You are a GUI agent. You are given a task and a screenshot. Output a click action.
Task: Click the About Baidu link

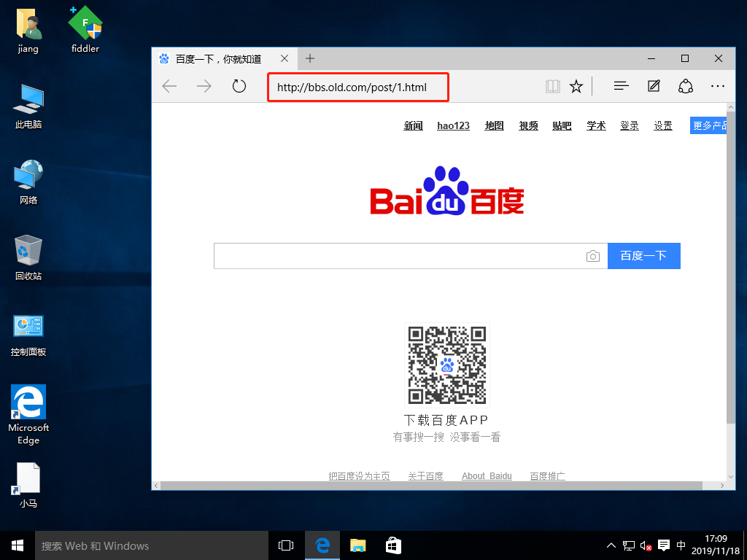pyautogui.click(x=487, y=475)
